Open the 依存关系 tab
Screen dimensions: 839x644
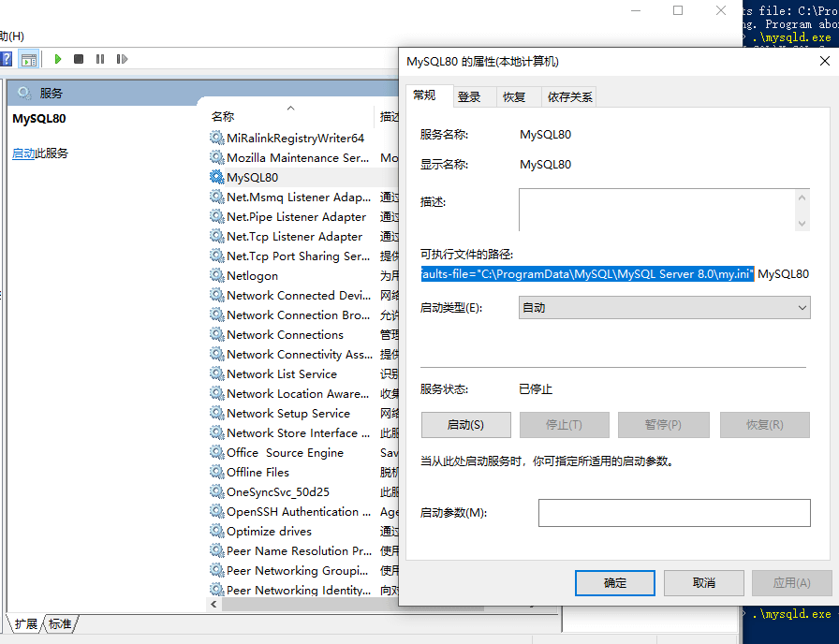tap(569, 96)
